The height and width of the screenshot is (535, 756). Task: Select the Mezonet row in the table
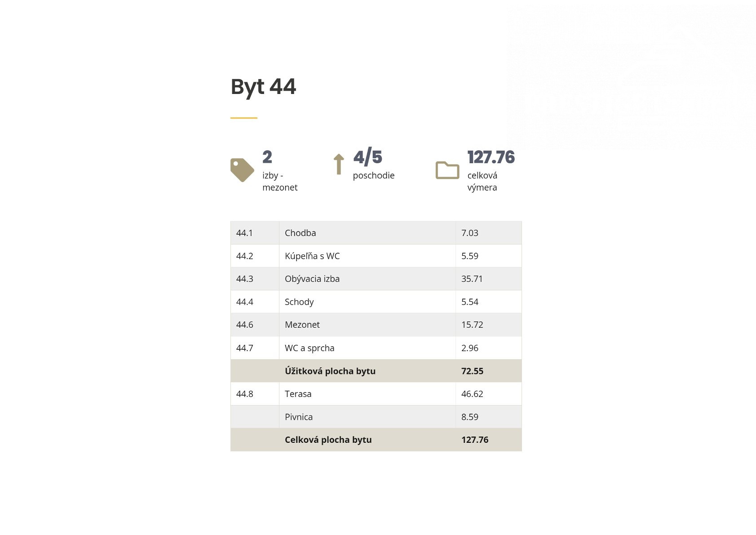pos(376,325)
